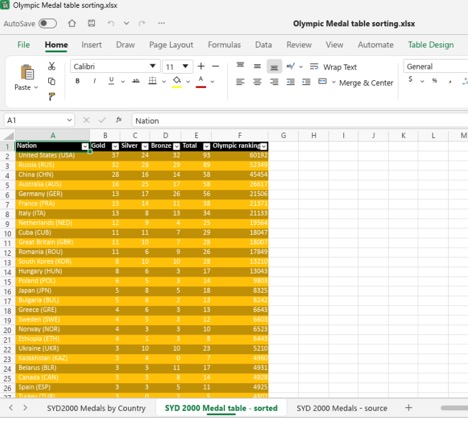Switch to SYD2000 Medals by Country sheet

(x=96, y=408)
